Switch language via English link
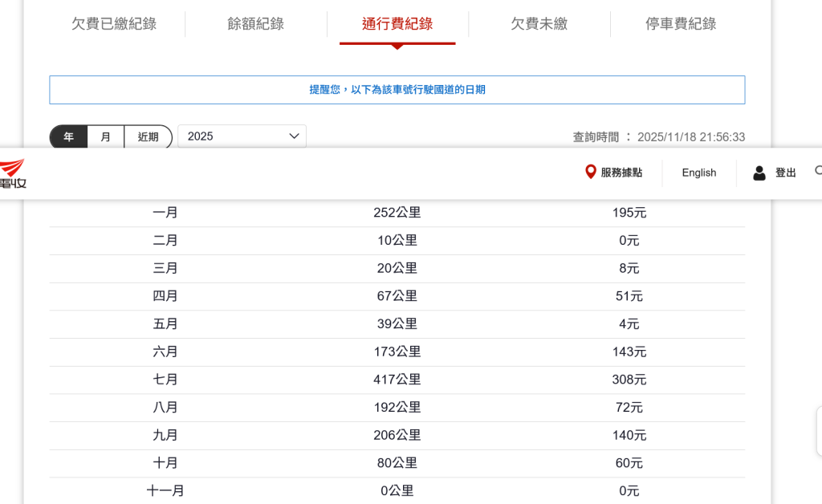 [698, 173]
